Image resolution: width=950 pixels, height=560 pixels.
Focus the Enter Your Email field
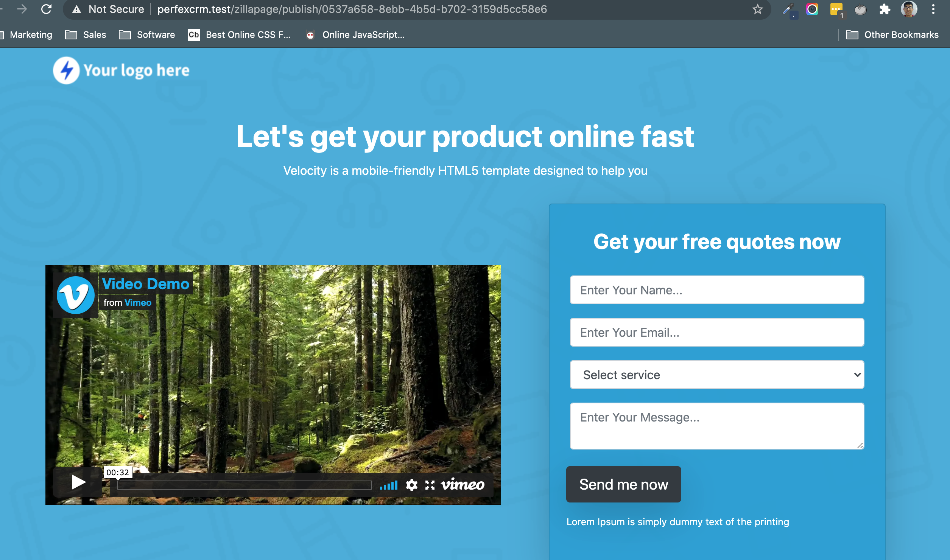[x=717, y=332]
